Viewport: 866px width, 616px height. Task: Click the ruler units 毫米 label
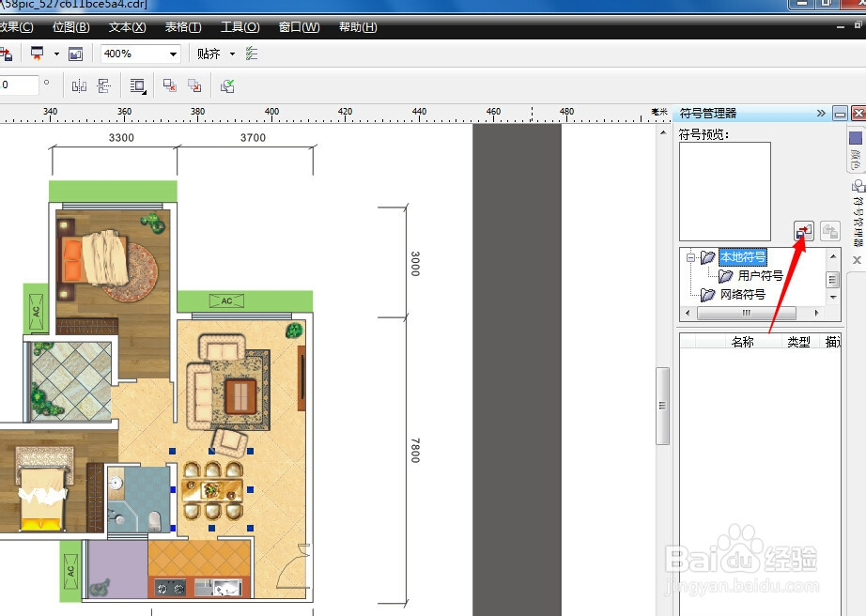pyautogui.click(x=658, y=112)
